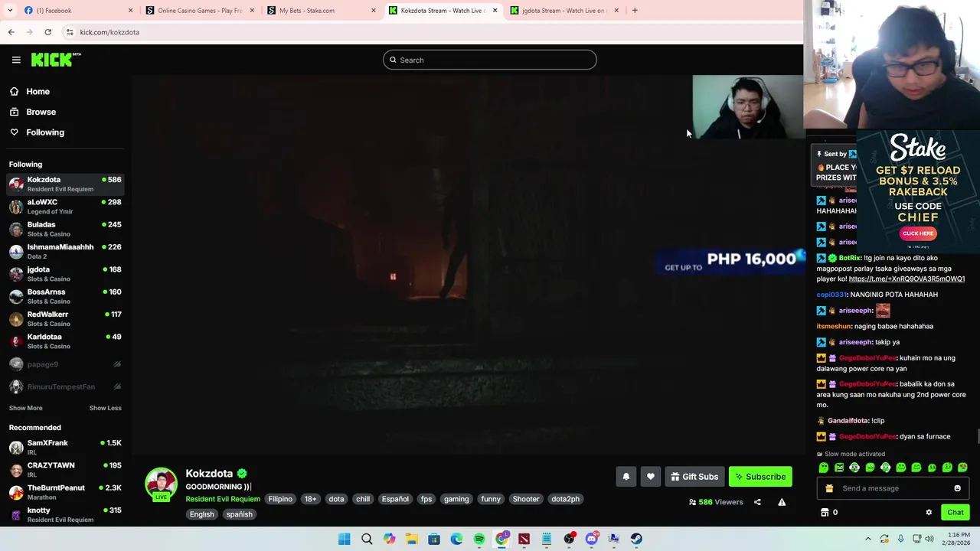
Task: Toggle the notification bell for Kokzdota
Action: tap(626, 477)
